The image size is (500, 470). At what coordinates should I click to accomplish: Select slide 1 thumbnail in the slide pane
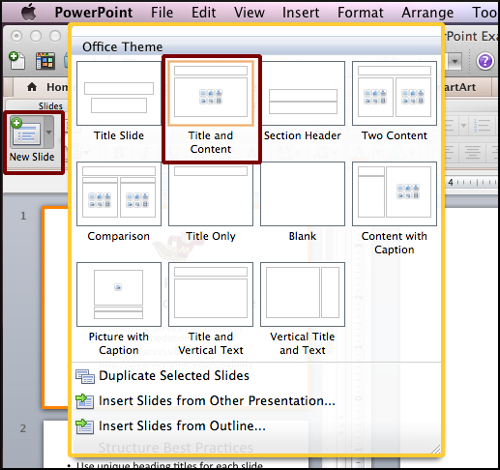pyautogui.click(x=56, y=307)
